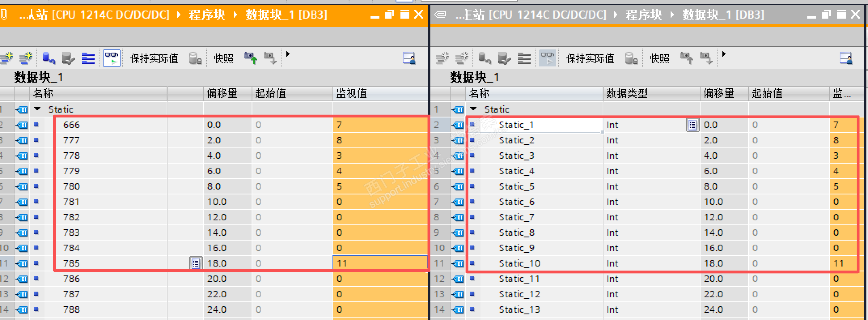Click 快照 button in 从站 window toolbar
Viewport: 868px width, 320px height.
224,59
